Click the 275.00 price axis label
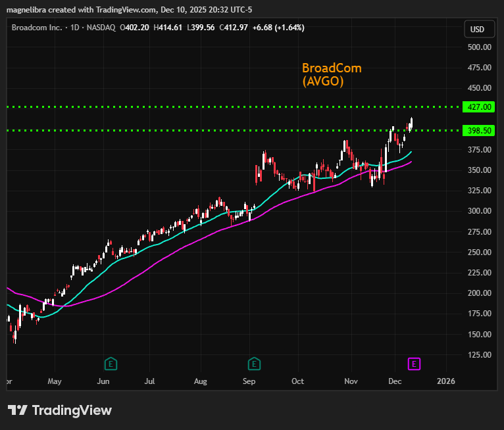 coord(480,232)
